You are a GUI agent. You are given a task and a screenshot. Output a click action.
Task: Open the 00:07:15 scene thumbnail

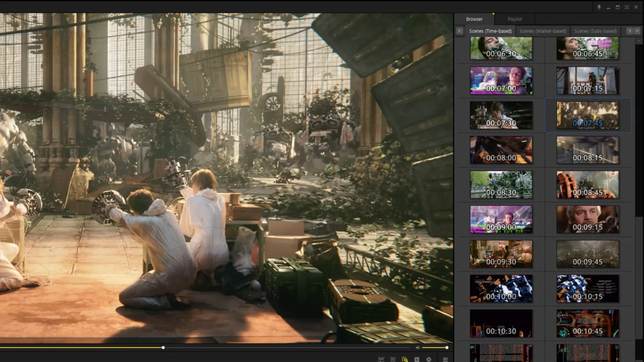588,81
